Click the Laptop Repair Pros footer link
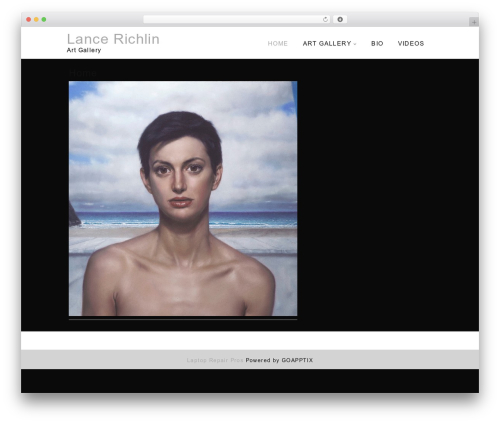Image resolution: width=500 pixels, height=423 pixels. [x=215, y=360]
